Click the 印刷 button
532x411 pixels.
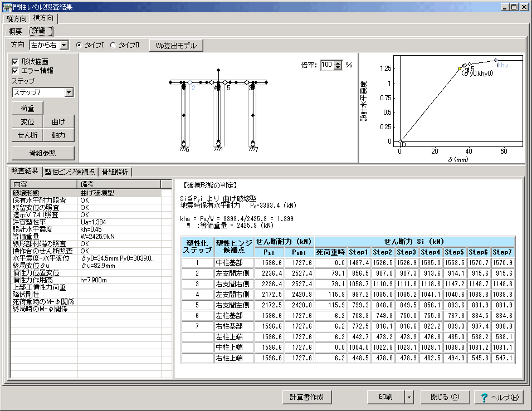click(385, 397)
